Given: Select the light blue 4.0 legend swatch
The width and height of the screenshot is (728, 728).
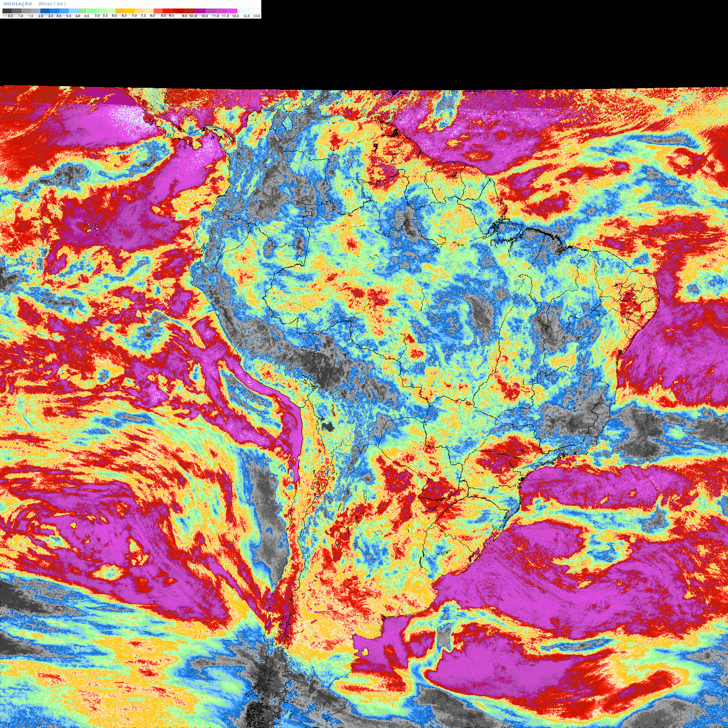Looking at the screenshot, I should pyautogui.click(x=74, y=11).
